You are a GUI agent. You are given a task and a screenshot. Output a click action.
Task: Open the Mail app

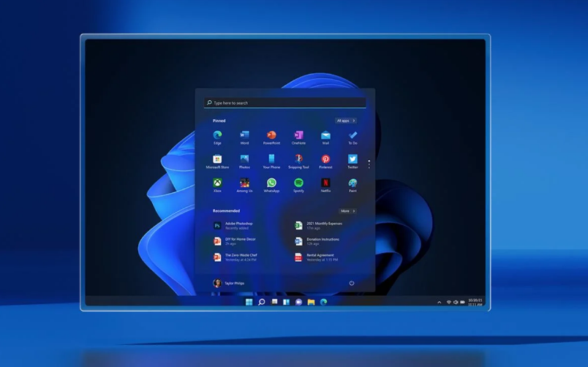(325, 137)
